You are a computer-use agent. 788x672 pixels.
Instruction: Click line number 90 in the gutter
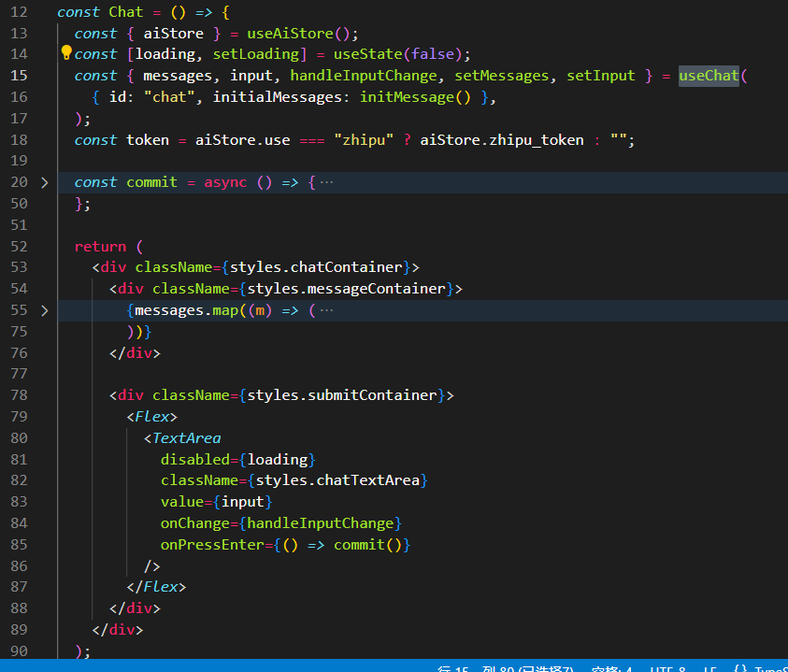click(x=19, y=651)
